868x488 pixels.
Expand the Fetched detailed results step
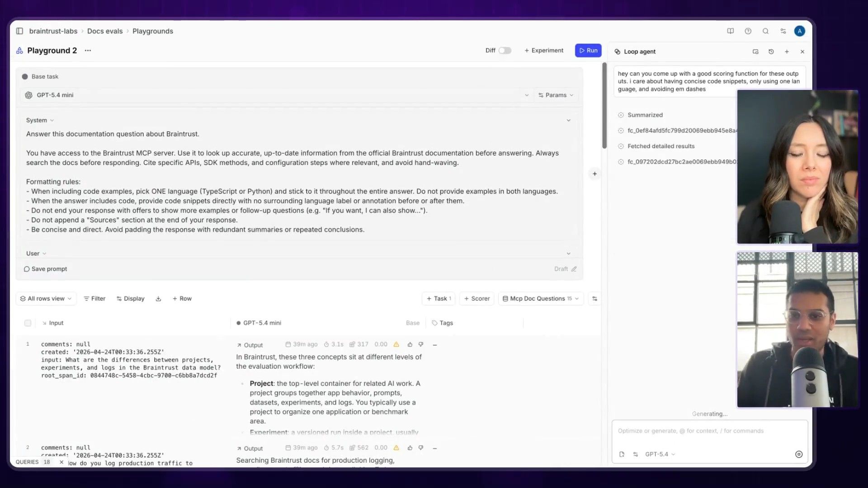click(x=656, y=146)
